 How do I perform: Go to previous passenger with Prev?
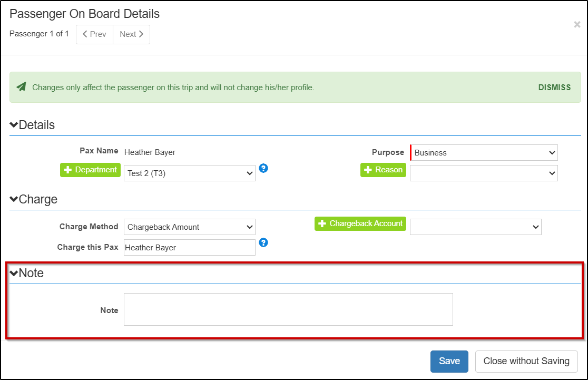tap(95, 34)
